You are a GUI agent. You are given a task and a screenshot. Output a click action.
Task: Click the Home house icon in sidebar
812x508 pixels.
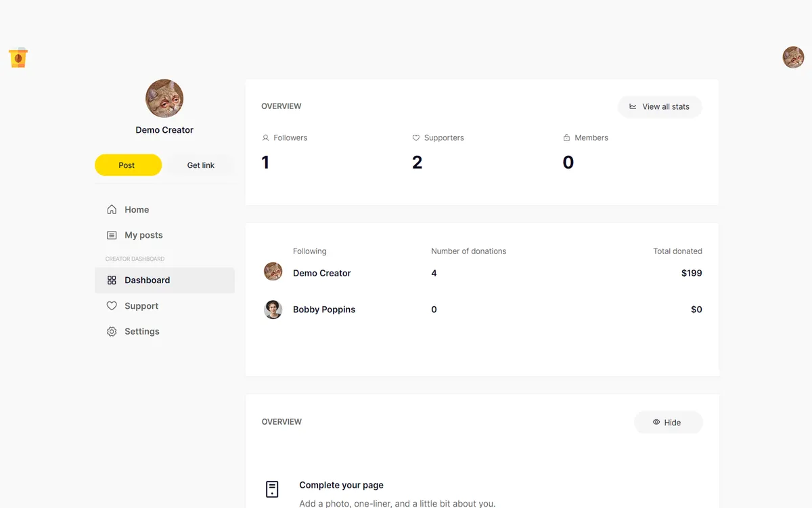tap(112, 209)
